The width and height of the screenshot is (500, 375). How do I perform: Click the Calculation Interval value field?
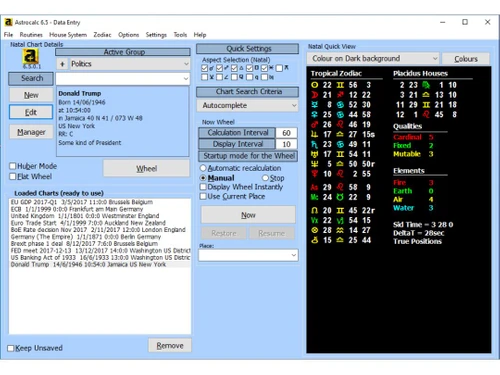[x=286, y=133]
